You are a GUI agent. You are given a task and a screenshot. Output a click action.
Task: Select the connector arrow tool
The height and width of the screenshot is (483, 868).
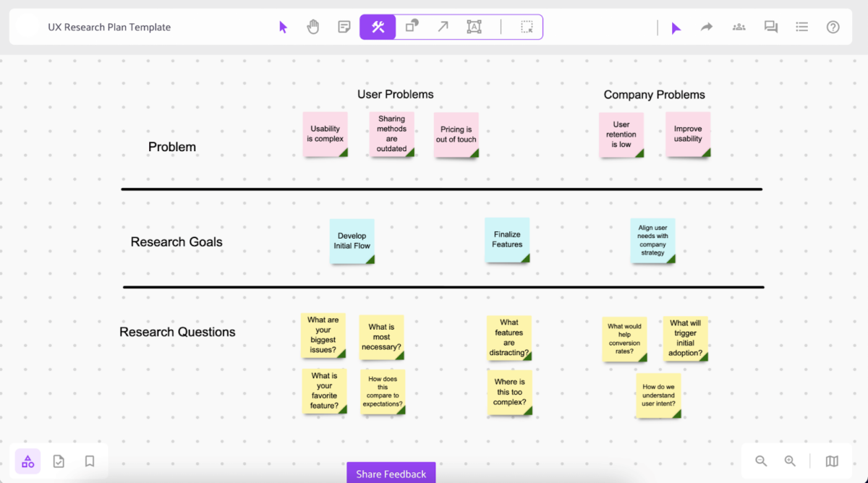pyautogui.click(x=443, y=26)
